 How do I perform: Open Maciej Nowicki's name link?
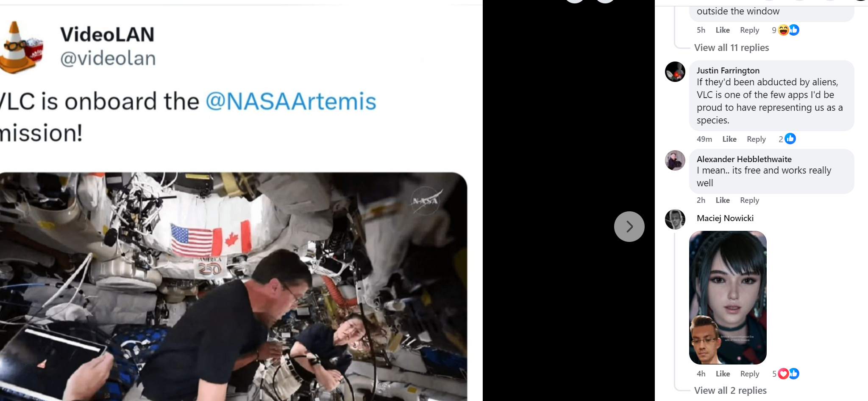coord(725,218)
